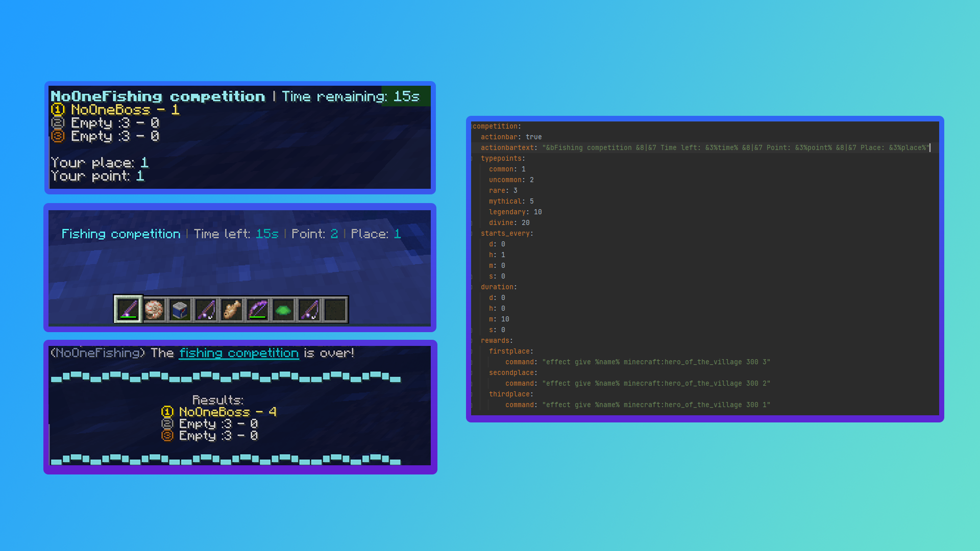The height and width of the screenshot is (551, 980).
Task: Click the legendary point value 10
Action: coord(537,212)
